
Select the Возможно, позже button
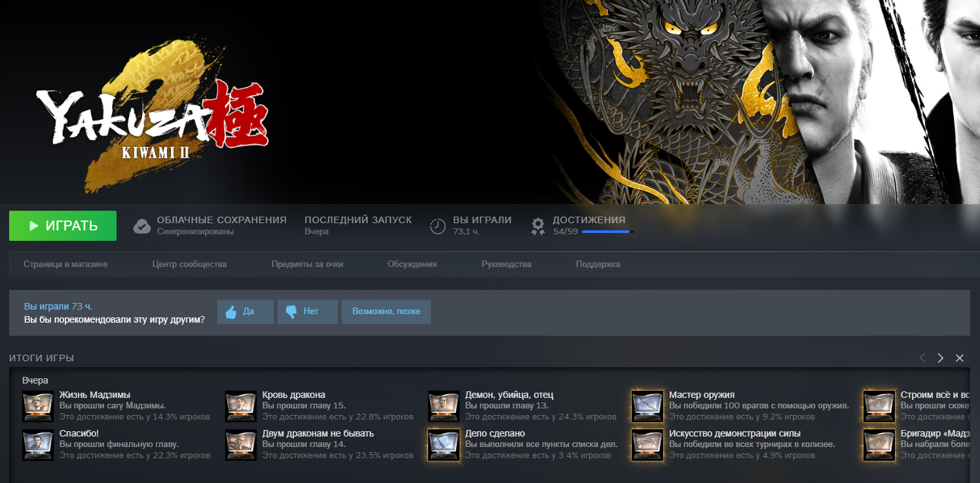tap(386, 312)
